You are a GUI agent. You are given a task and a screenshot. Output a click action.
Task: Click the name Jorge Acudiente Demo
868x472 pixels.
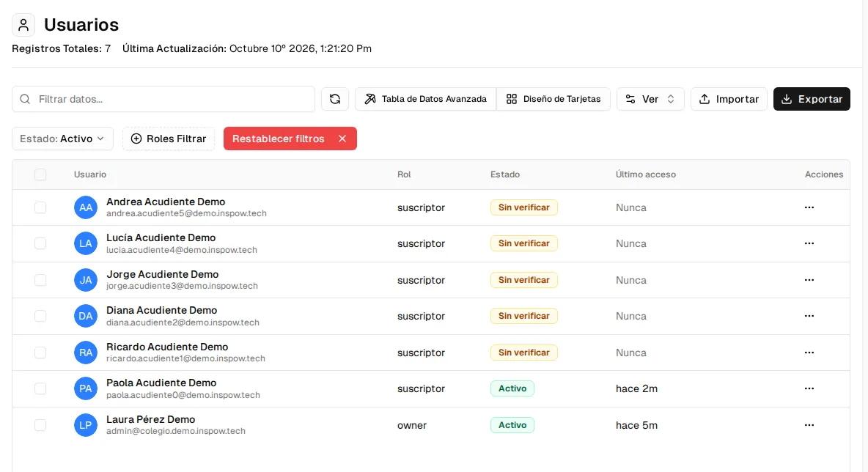[162, 274]
